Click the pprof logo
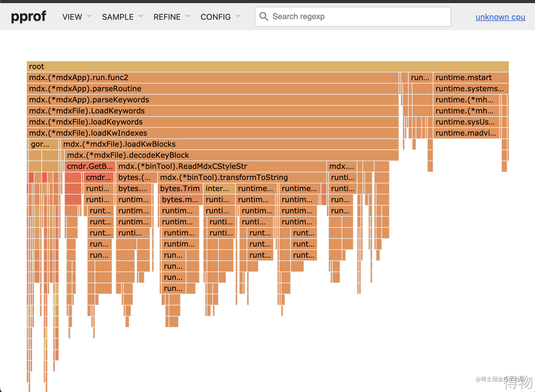535x392 pixels. [x=28, y=16]
